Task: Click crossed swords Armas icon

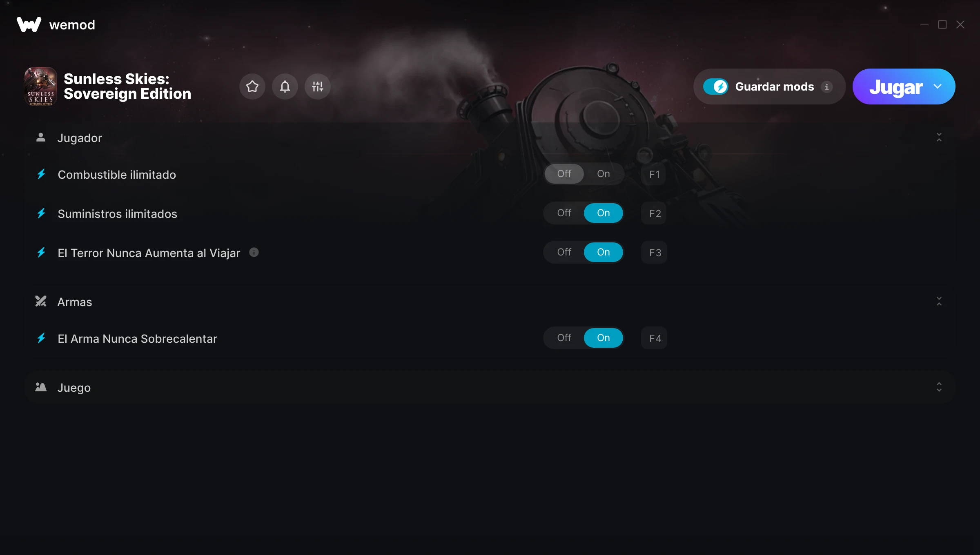Action: pyautogui.click(x=41, y=301)
